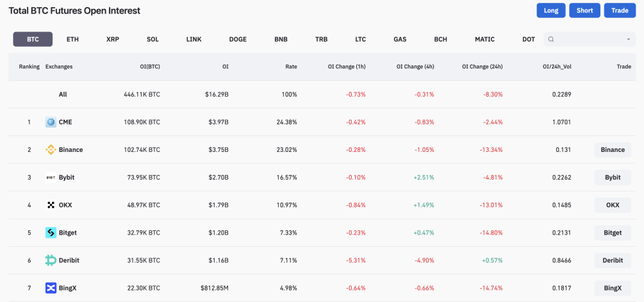Click the BingX trade button
Screen dimensions: 644x302
click(x=613, y=288)
